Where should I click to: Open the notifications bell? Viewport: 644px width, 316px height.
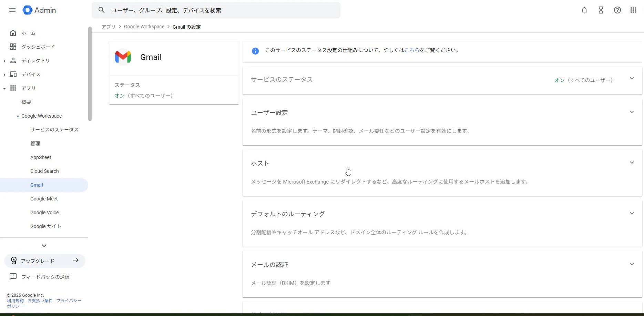584,10
